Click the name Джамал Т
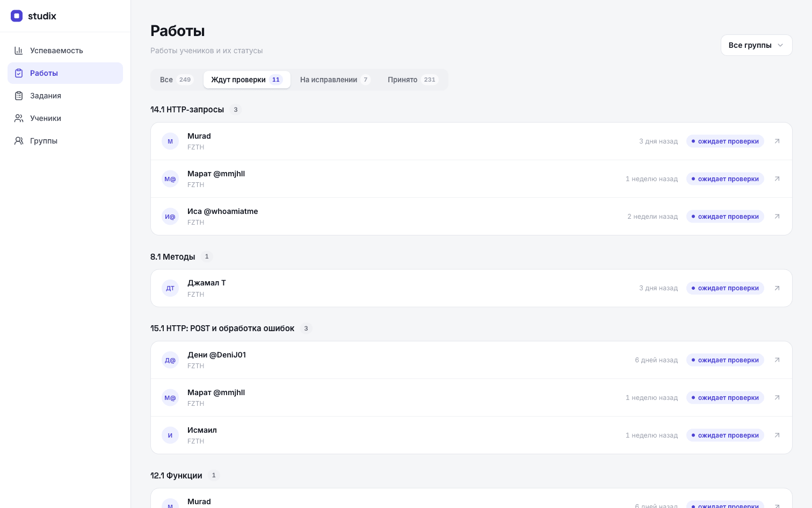The height and width of the screenshot is (508, 812). click(206, 283)
